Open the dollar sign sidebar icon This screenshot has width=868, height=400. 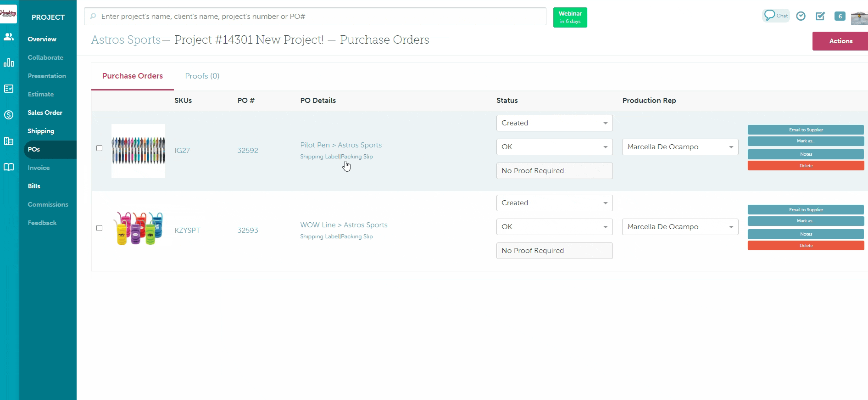point(9,115)
